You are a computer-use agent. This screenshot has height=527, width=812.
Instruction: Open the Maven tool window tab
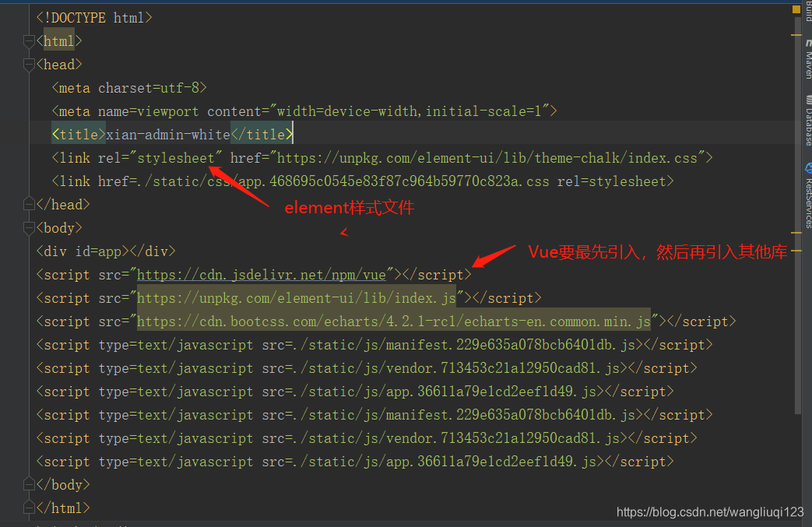(808, 58)
